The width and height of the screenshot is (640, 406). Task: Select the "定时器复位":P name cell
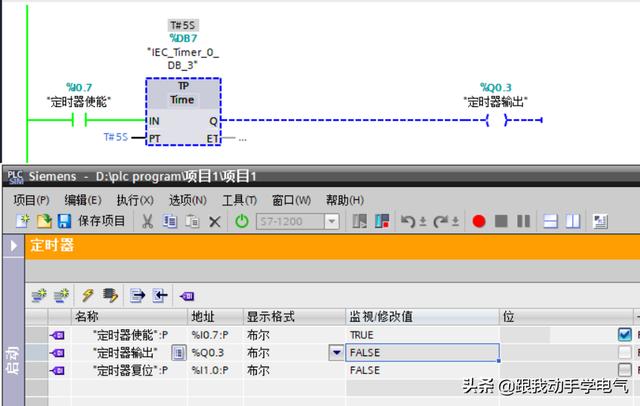point(130,370)
